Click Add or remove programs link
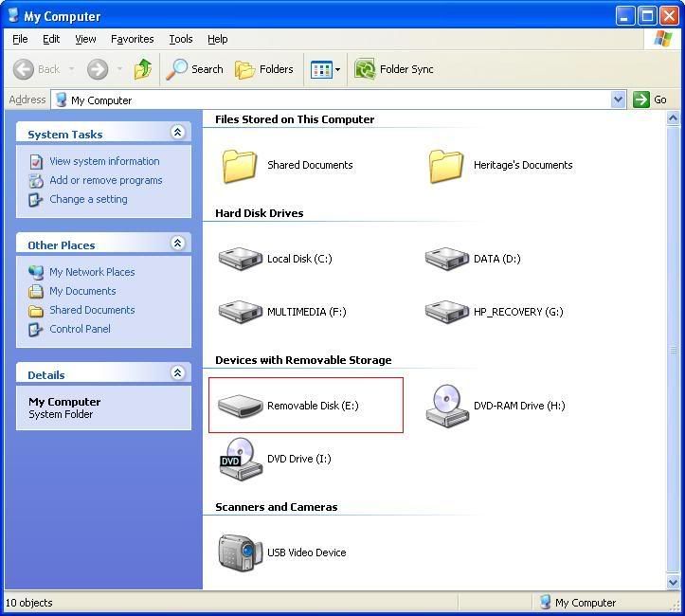This screenshot has width=685, height=616. [x=106, y=180]
